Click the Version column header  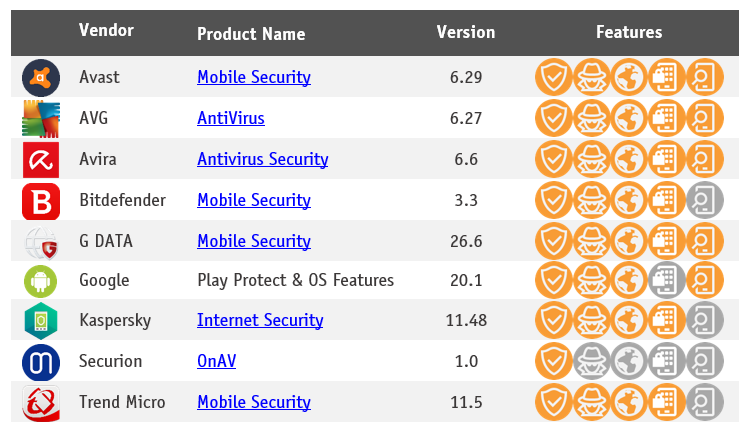465,32
